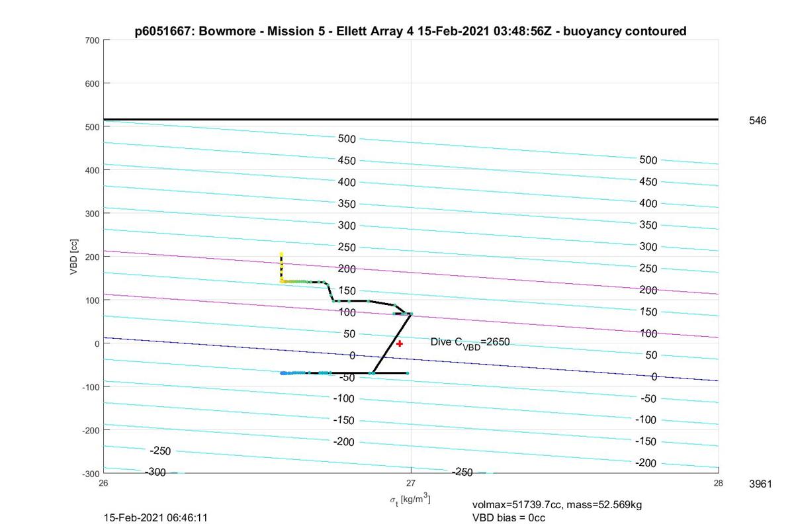Click the middle-column contour label -200
Image resolution: width=794 pixels, height=532 pixels.
(343, 442)
